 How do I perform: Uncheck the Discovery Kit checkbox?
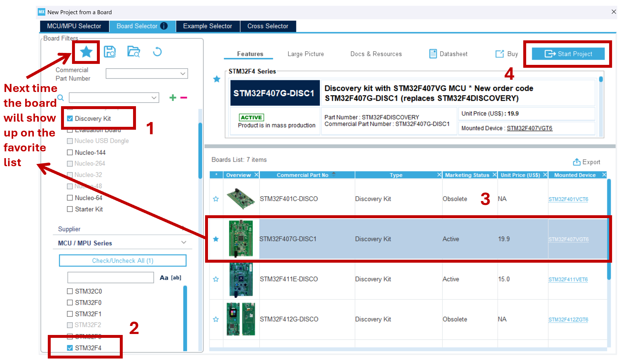click(70, 118)
